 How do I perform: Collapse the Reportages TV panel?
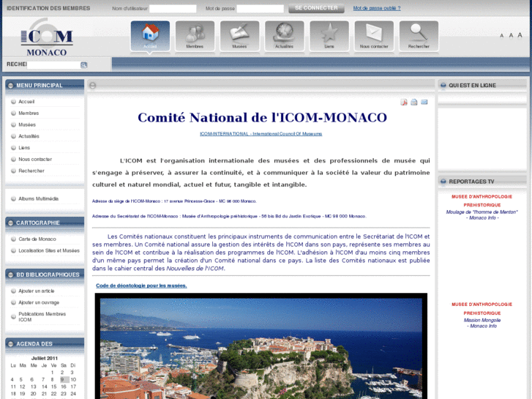[x=443, y=182]
